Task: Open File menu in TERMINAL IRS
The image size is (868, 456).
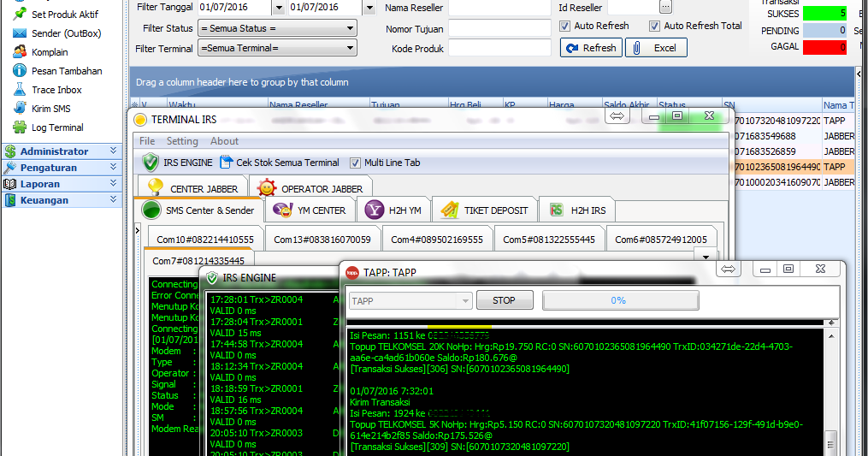Action: point(147,141)
